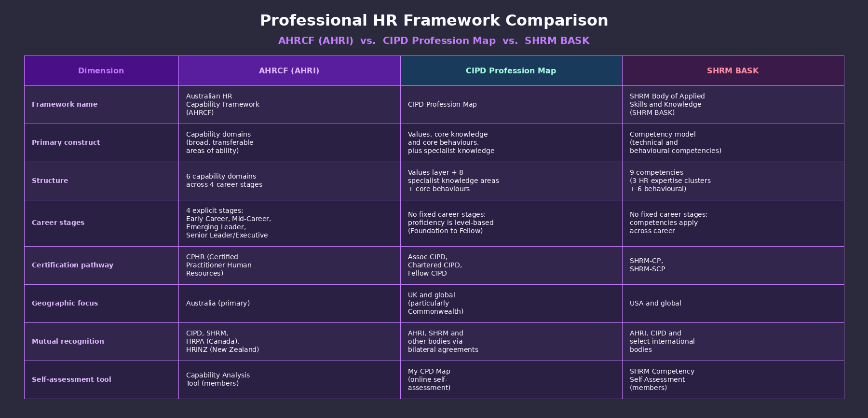This screenshot has height=418, width=868.
Task: Select the '9 competencies (3 HR expertise clusters' cell
Action: point(733,181)
